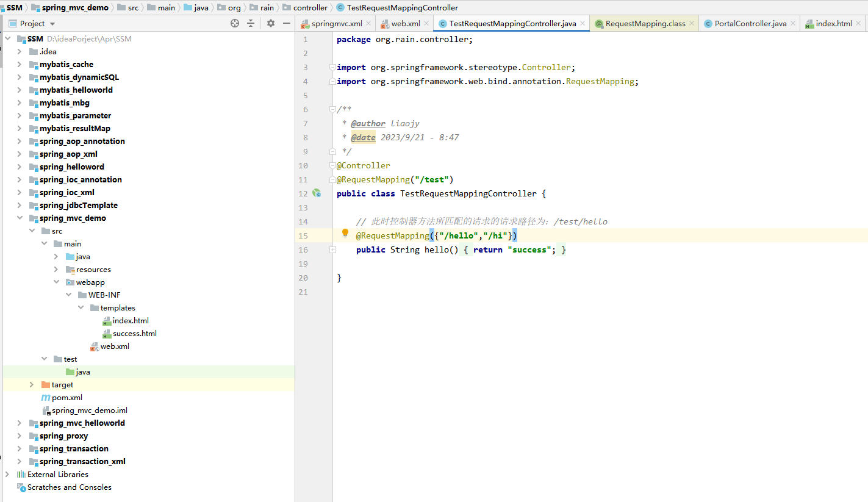Close the web.xml editor tab
868x502 pixels.
425,24
